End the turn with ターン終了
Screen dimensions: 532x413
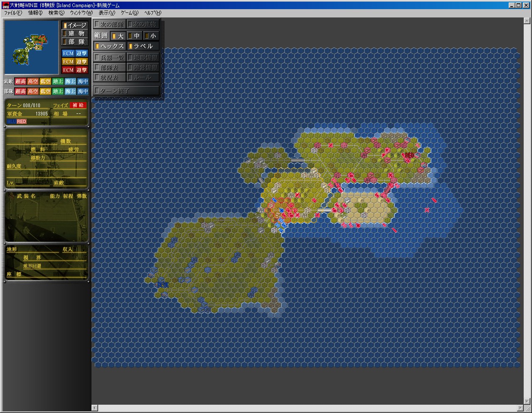tap(126, 90)
